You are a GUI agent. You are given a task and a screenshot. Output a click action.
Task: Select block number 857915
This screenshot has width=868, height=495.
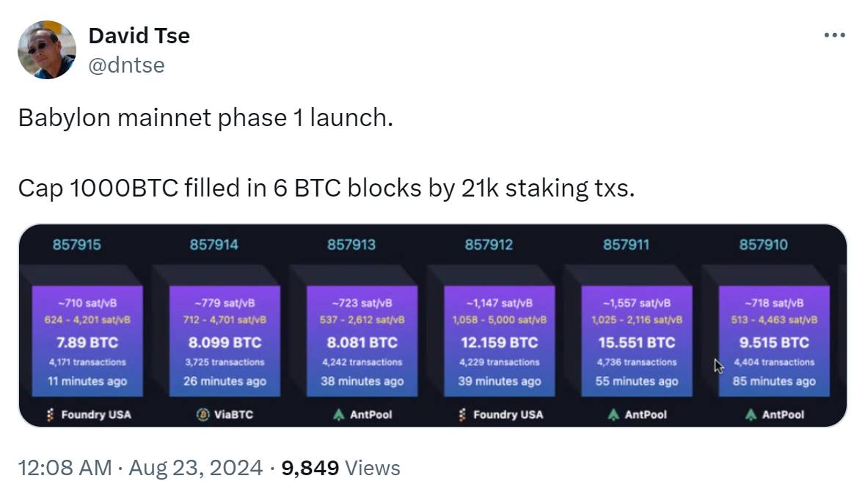(x=77, y=245)
